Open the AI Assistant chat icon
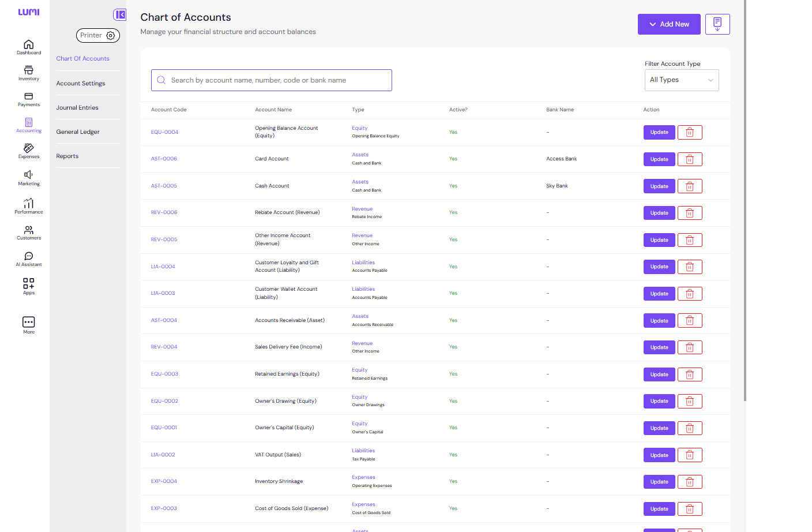Image resolution: width=812 pixels, height=532 pixels. (28, 256)
